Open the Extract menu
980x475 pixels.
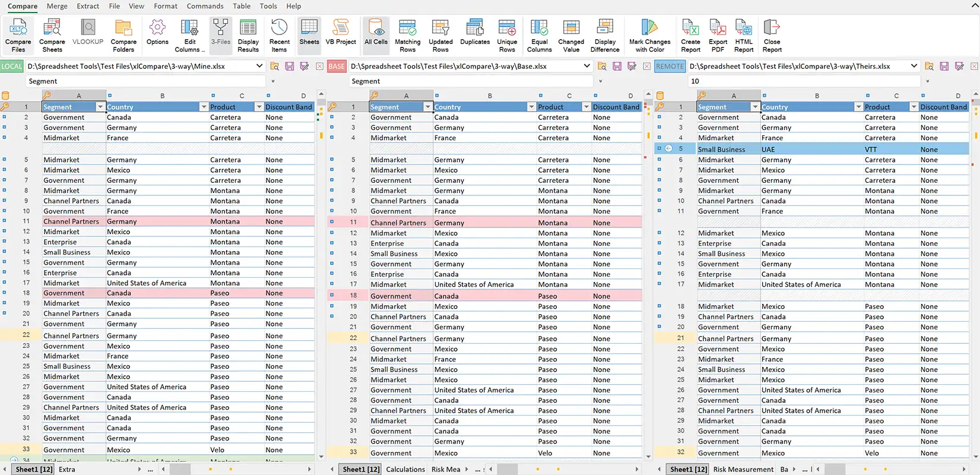pos(88,6)
